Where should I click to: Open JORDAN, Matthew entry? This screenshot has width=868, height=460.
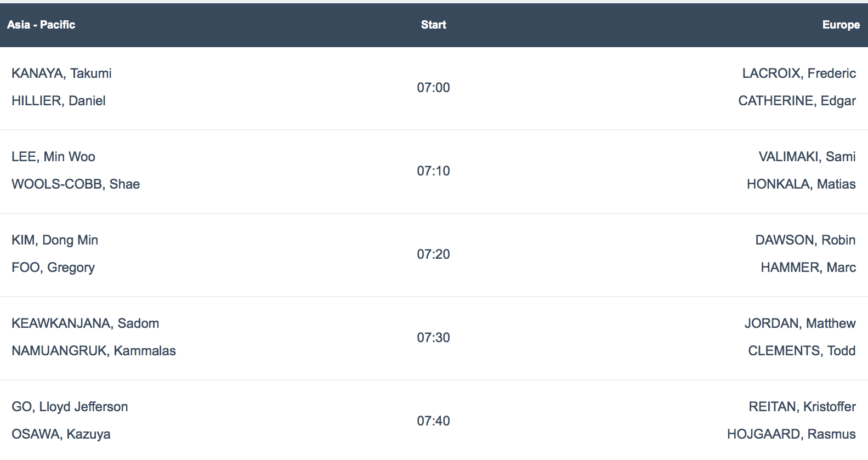[800, 323]
